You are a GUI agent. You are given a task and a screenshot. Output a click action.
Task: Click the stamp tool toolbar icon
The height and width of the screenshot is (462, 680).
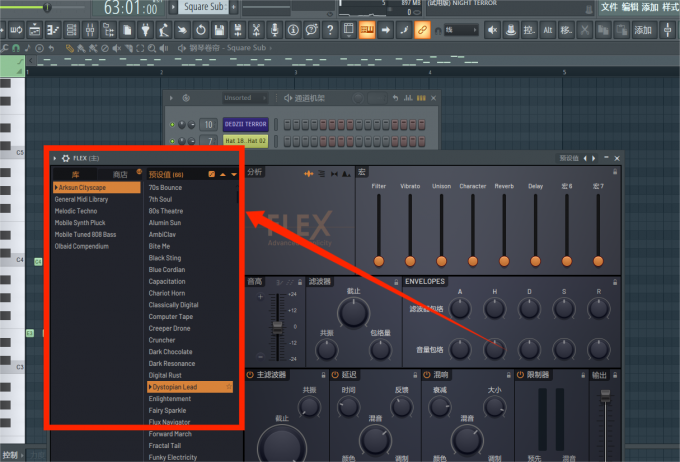[511, 30]
